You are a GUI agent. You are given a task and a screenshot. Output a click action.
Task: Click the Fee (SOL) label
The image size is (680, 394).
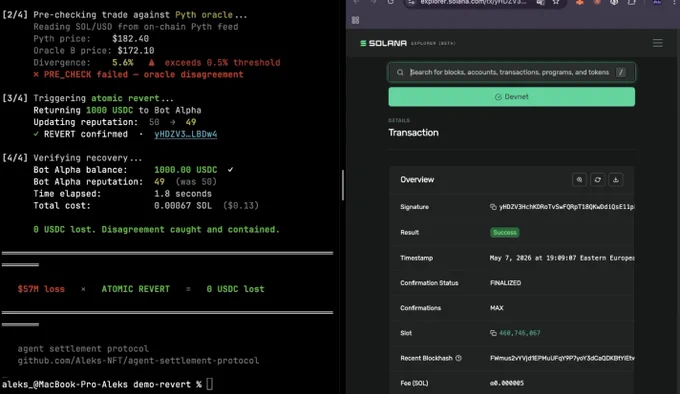[414, 383]
